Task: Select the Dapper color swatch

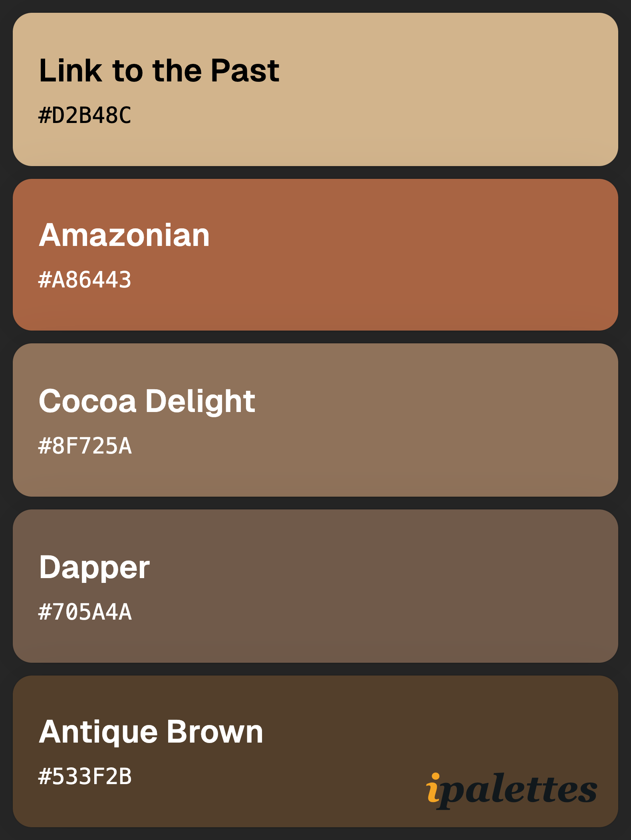Action: point(315,586)
